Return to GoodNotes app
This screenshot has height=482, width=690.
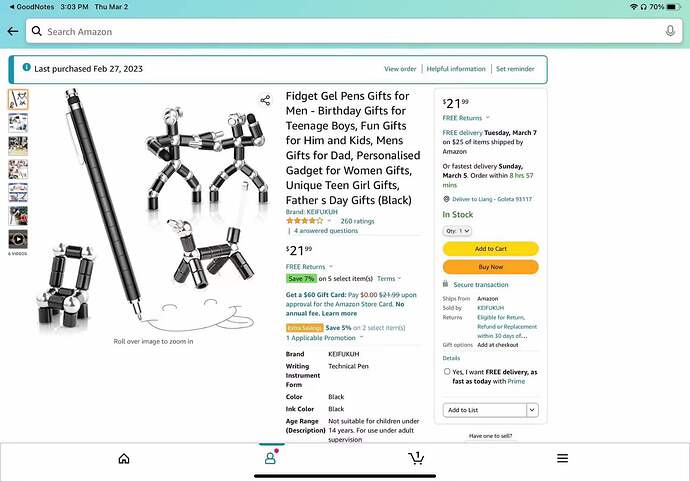pos(32,7)
